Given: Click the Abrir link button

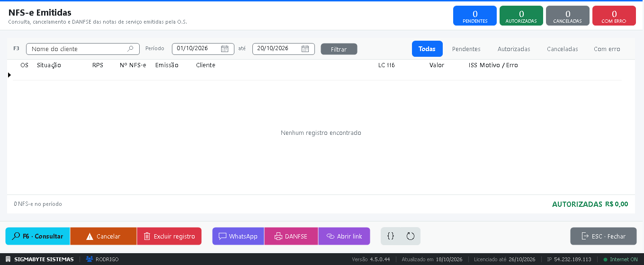Looking at the screenshot, I should click(x=344, y=236).
